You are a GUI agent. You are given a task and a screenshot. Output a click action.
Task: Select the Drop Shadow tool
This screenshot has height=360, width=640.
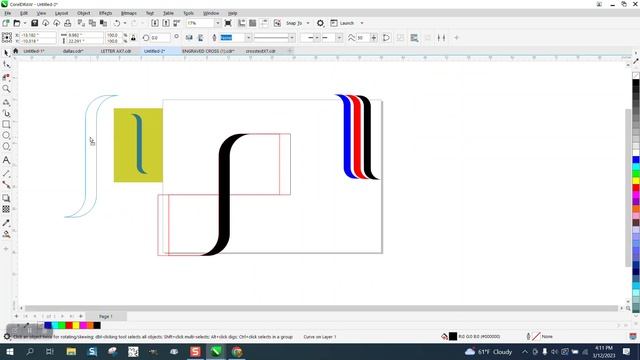6,198
